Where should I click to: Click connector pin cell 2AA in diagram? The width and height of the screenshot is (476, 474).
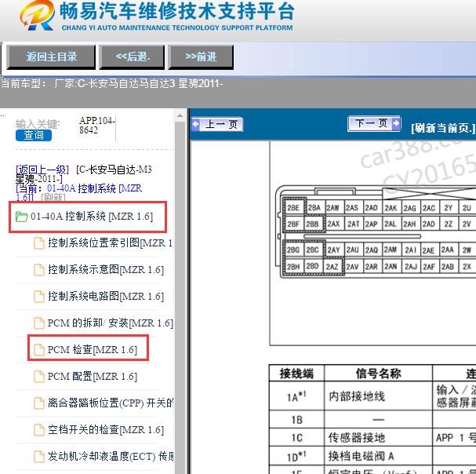pos(448,250)
